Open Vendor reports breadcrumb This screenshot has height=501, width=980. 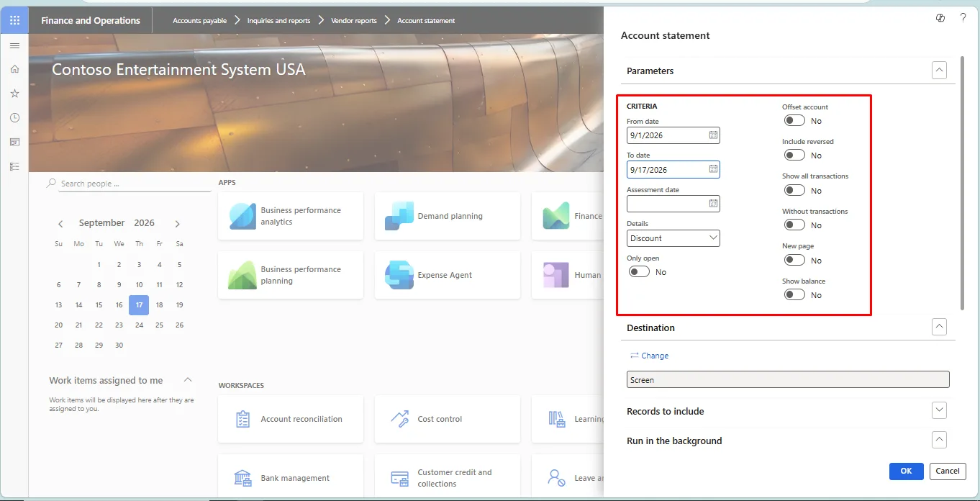click(x=354, y=21)
